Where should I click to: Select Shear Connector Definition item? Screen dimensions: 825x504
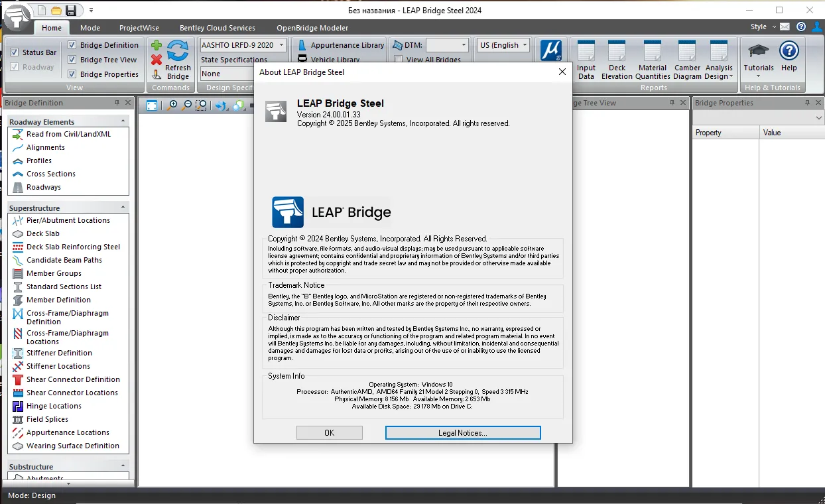pos(73,379)
